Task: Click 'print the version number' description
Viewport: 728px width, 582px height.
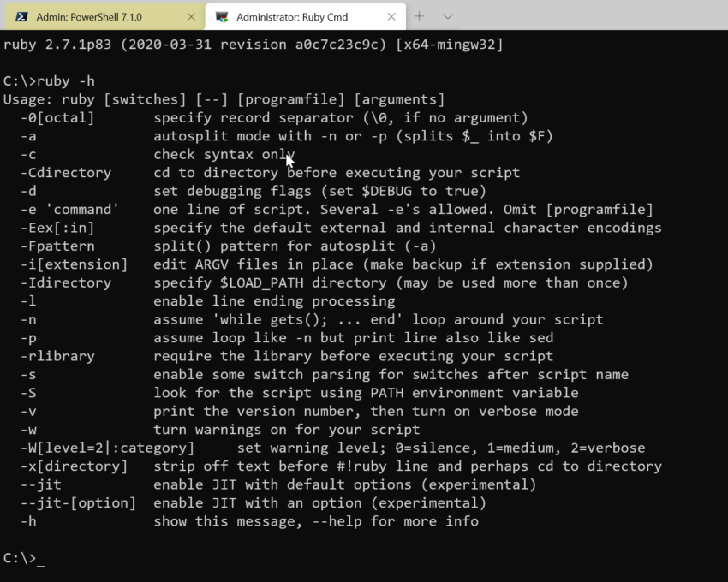Action: [x=366, y=411]
